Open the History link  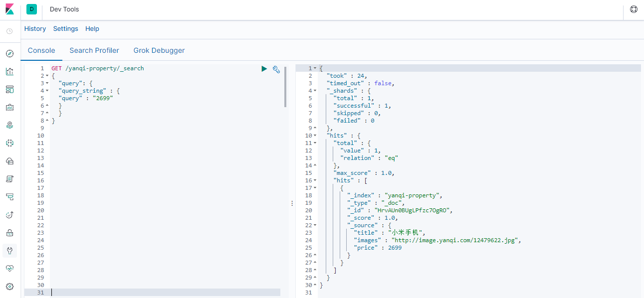pyautogui.click(x=35, y=29)
